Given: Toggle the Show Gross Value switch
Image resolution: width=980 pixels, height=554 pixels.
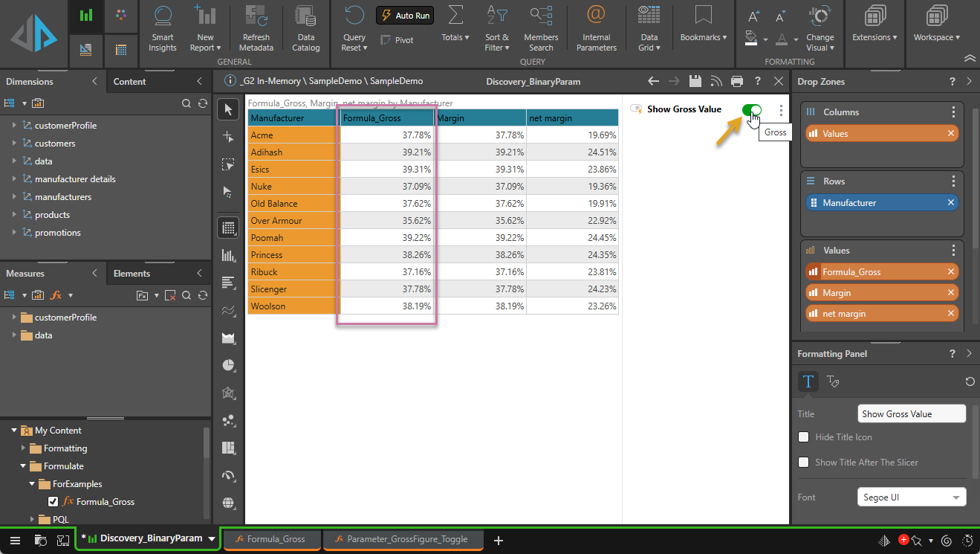Looking at the screenshot, I should [751, 110].
